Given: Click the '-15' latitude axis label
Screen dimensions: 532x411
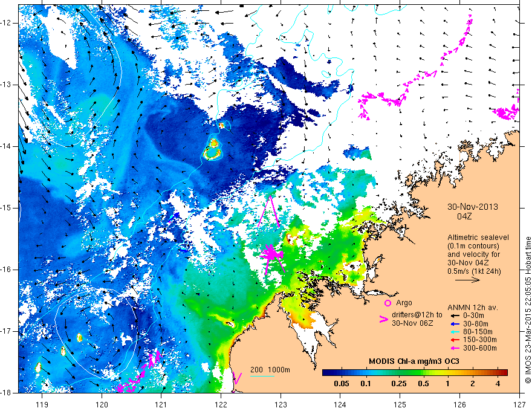Looking at the screenshot, I should (6, 208).
